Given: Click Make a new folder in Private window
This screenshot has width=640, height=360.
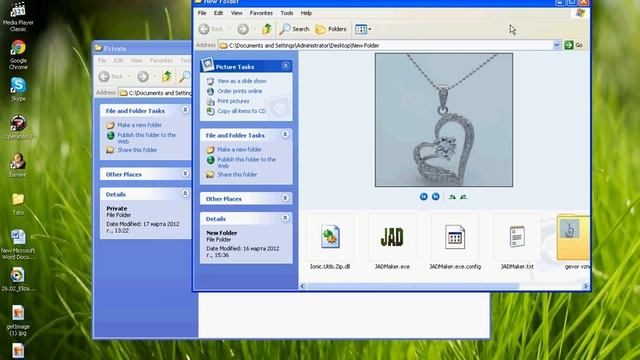Looking at the screenshot, I should tap(140, 125).
